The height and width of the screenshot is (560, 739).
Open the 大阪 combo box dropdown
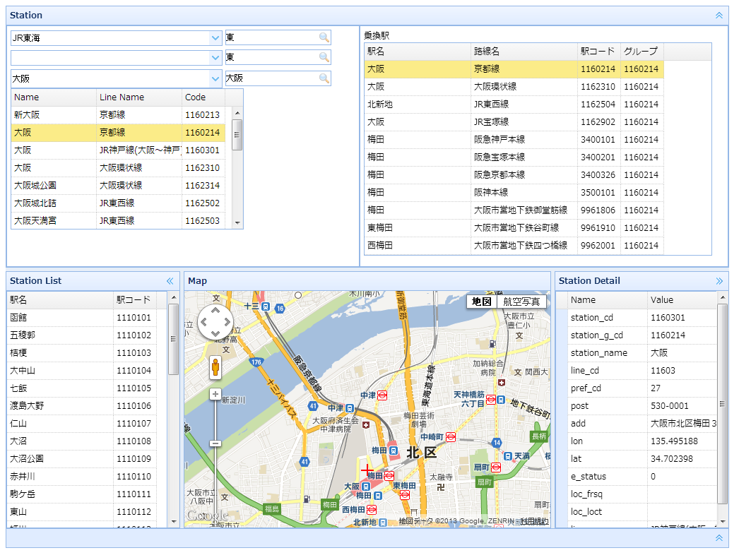click(215, 78)
